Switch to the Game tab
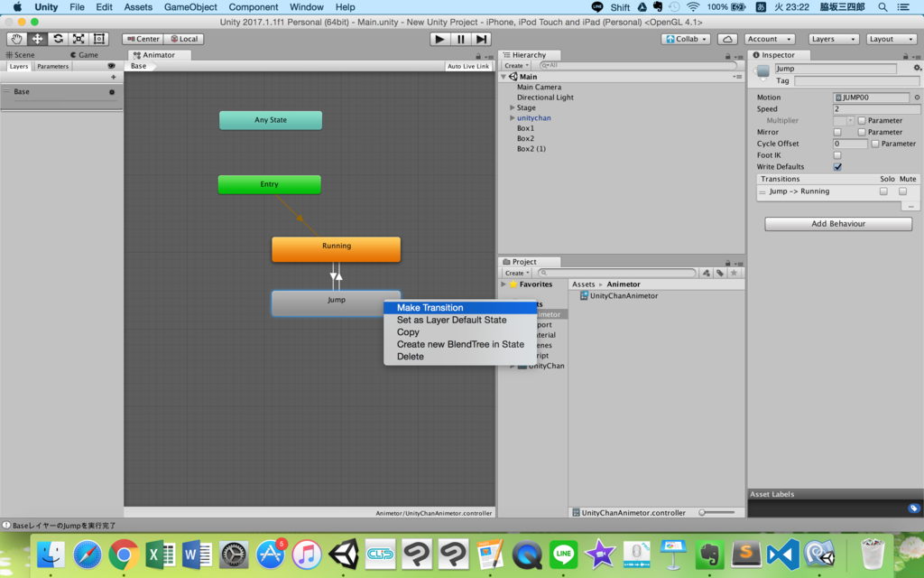 84,55
